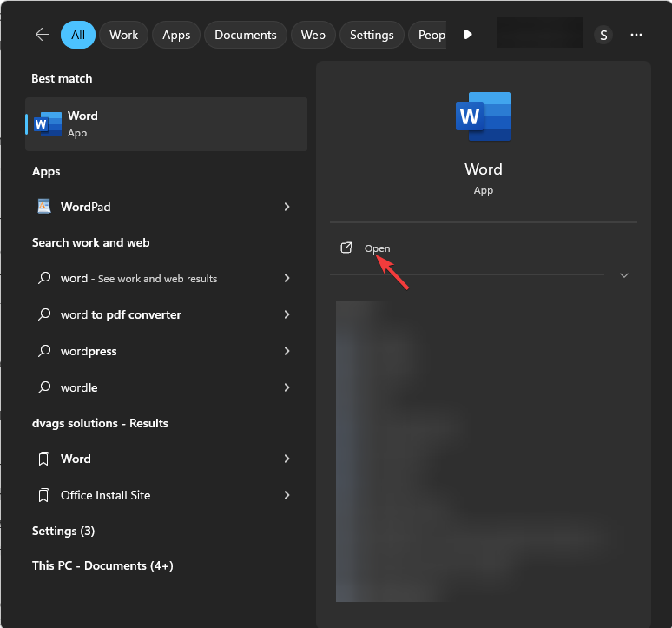
Task: Expand the word to pdf converter suggestion arrow
Action: pyautogui.click(x=287, y=314)
